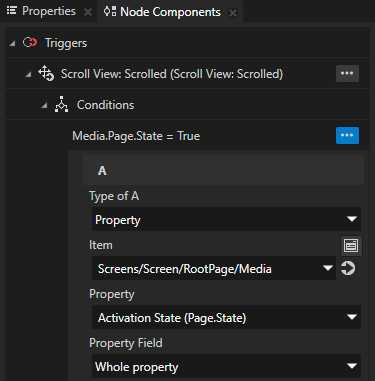Open the Item path dropdown arrow
Viewport: 375px width, 381px height.
coord(328,268)
